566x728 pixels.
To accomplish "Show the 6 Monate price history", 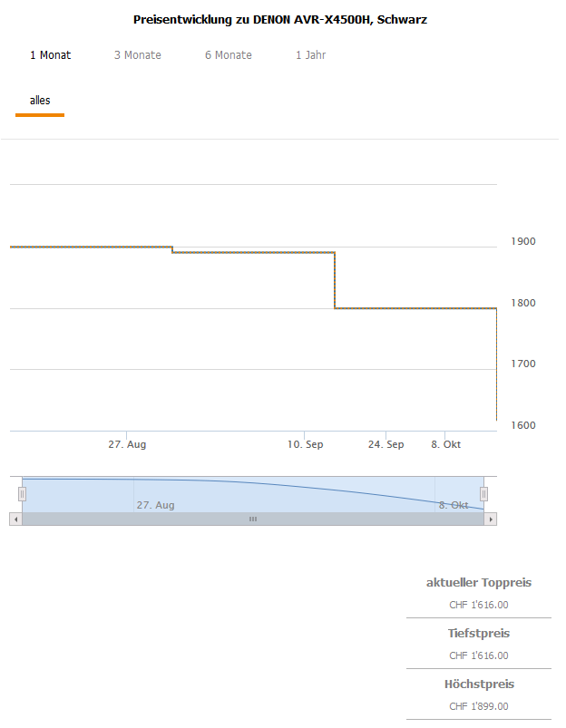I will coord(229,55).
